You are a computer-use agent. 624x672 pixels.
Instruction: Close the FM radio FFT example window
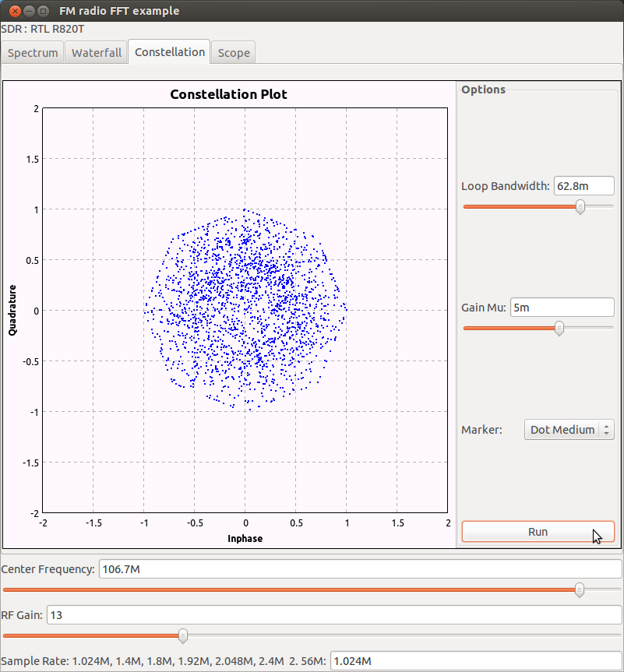point(15,11)
